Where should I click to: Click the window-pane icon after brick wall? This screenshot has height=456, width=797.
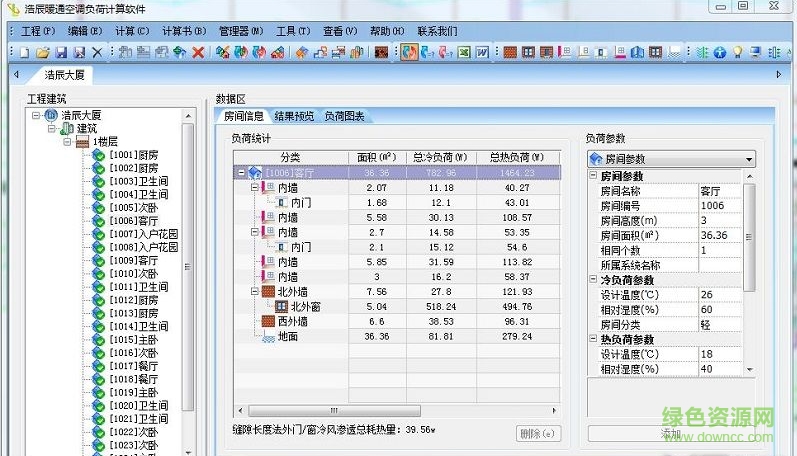click(x=529, y=52)
